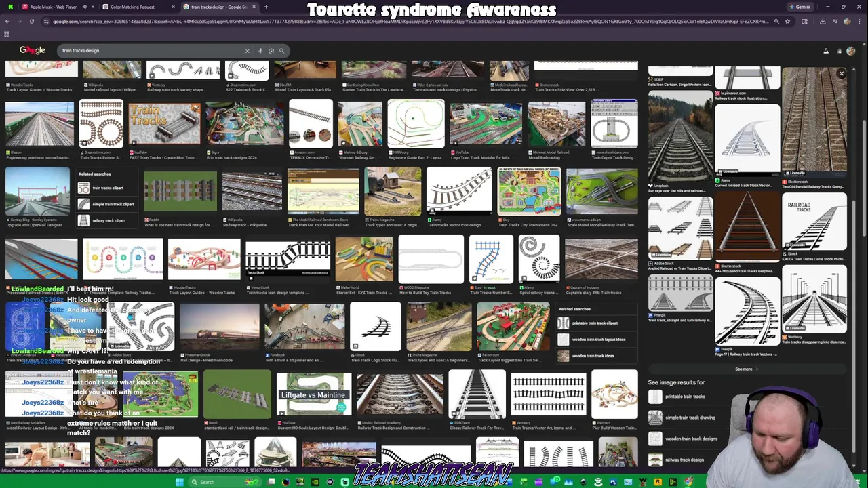Submit search with magnifier icon

pyautogui.click(x=282, y=51)
